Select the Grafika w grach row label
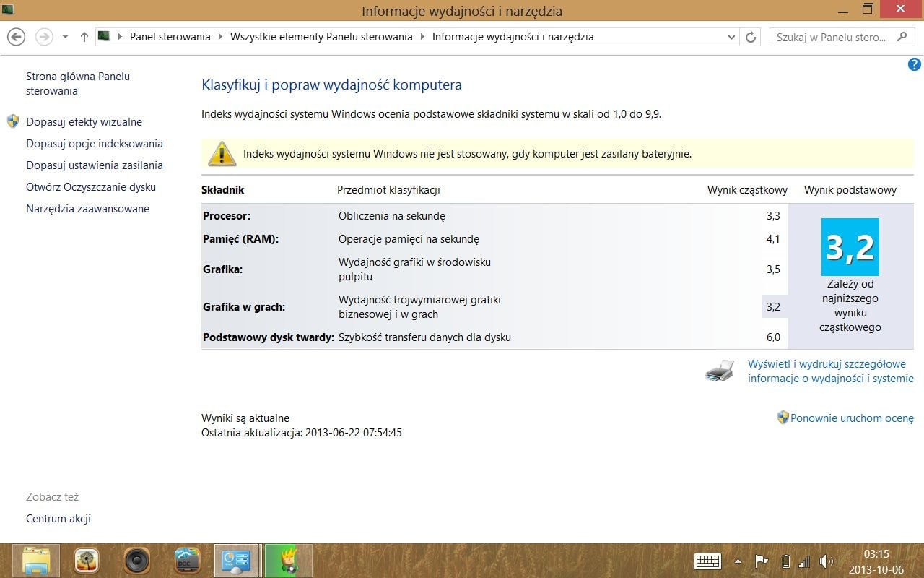 [244, 307]
